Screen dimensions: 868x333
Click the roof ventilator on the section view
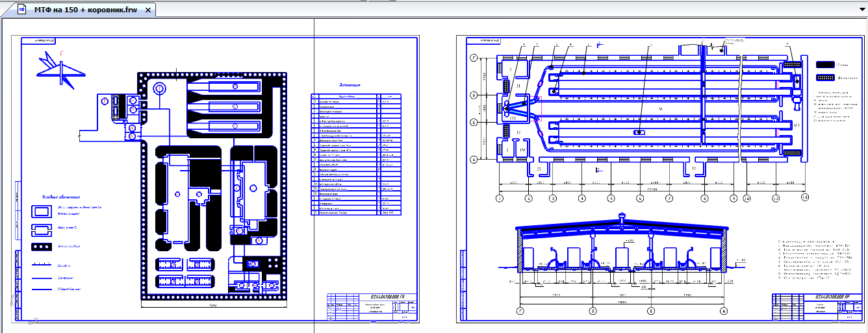pyautogui.click(x=622, y=218)
